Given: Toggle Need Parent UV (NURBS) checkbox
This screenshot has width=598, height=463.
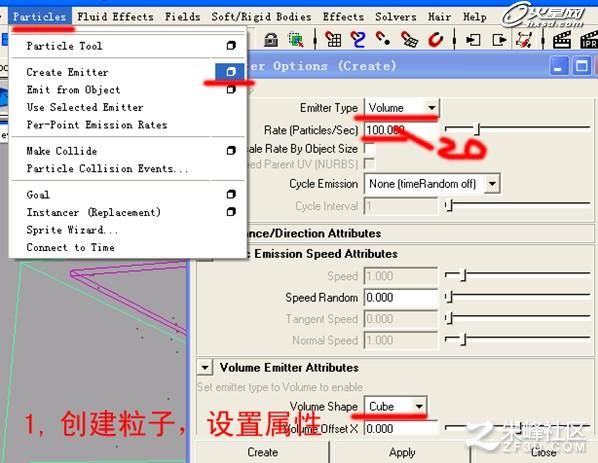Looking at the screenshot, I should [369, 164].
